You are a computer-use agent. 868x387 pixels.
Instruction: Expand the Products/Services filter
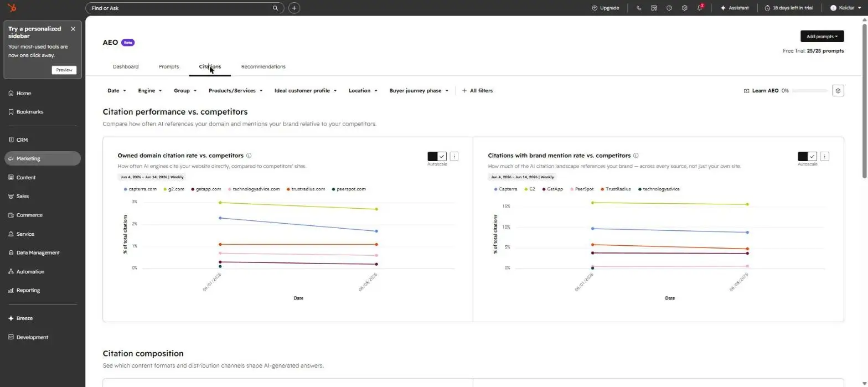click(236, 91)
